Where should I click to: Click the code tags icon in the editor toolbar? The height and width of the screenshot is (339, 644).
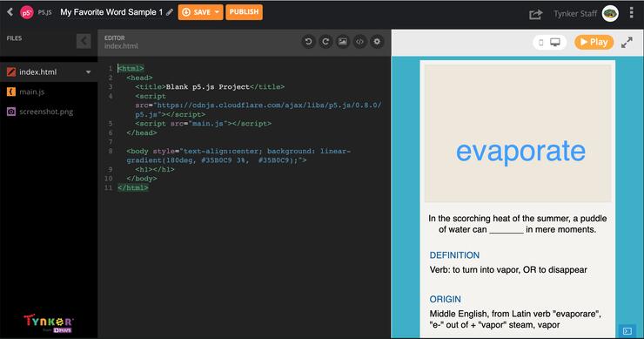[x=359, y=42]
